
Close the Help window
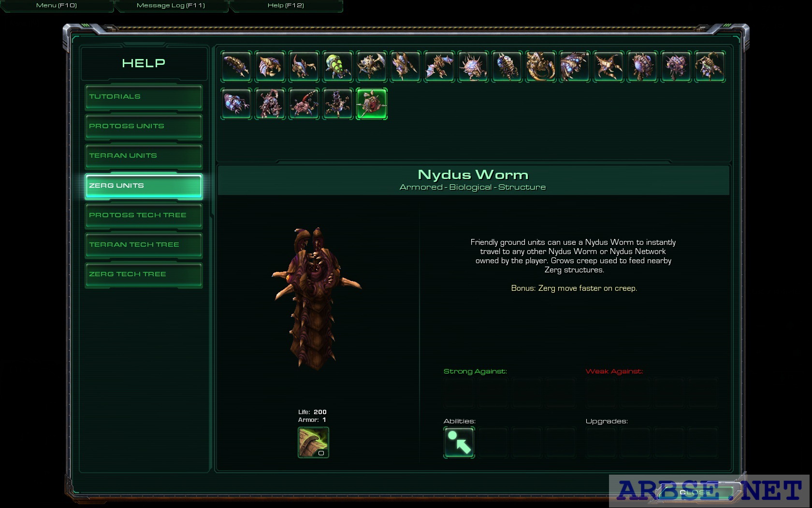[x=696, y=492]
